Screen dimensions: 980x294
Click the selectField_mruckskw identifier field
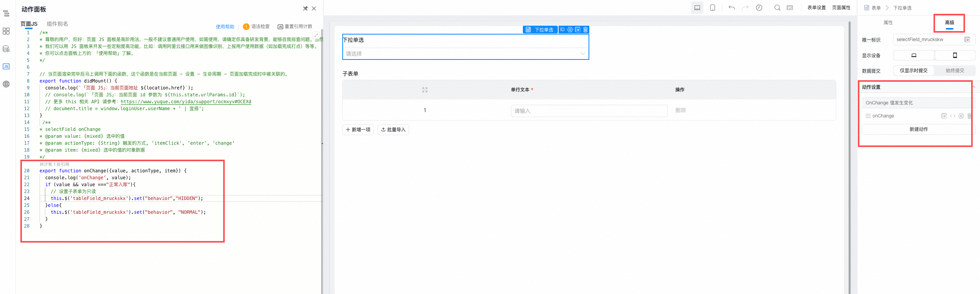(x=934, y=40)
